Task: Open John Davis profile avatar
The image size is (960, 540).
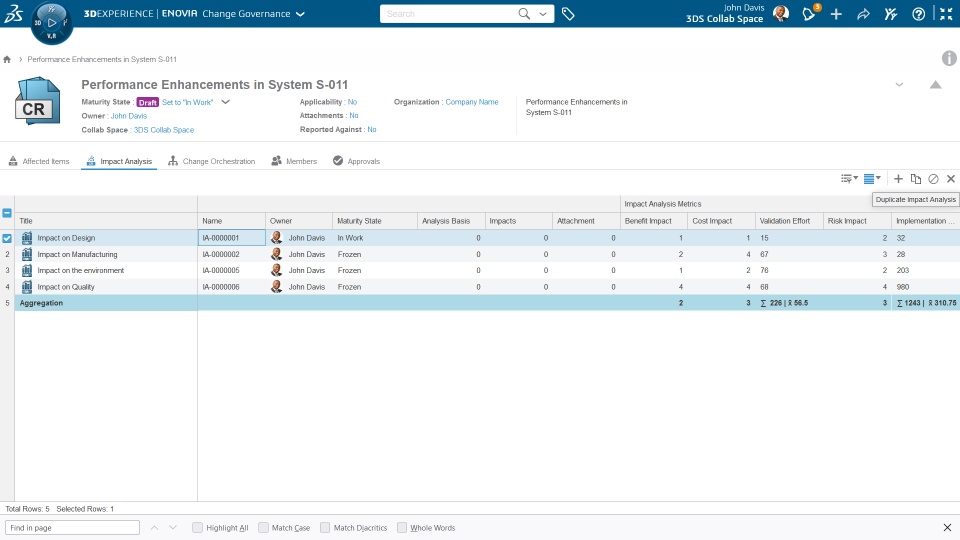Action: tap(781, 13)
